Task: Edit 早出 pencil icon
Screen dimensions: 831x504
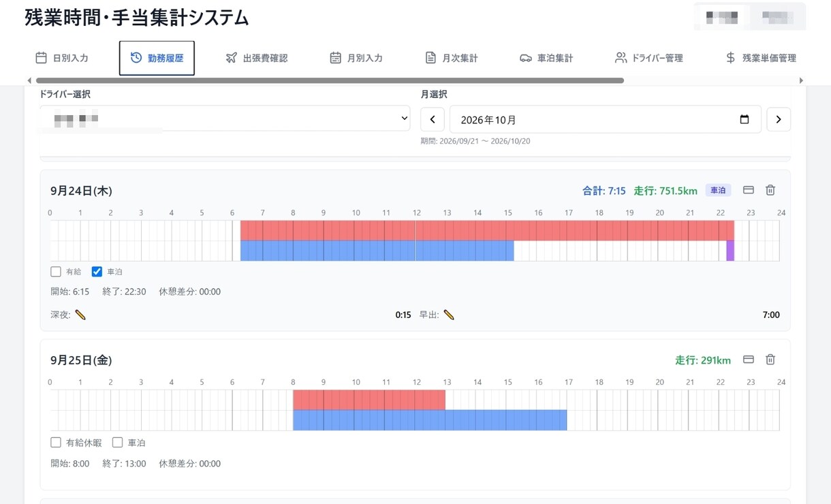Action: pyautogui.click(x=448, y=315)
